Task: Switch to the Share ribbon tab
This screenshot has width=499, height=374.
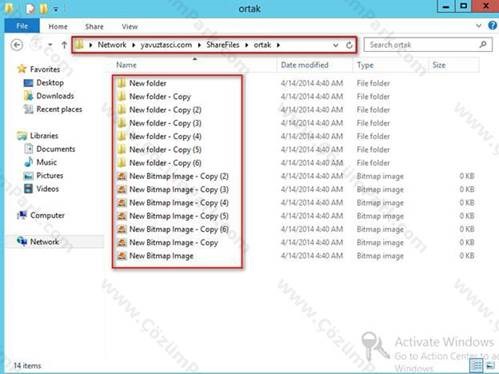Action: 94,27
